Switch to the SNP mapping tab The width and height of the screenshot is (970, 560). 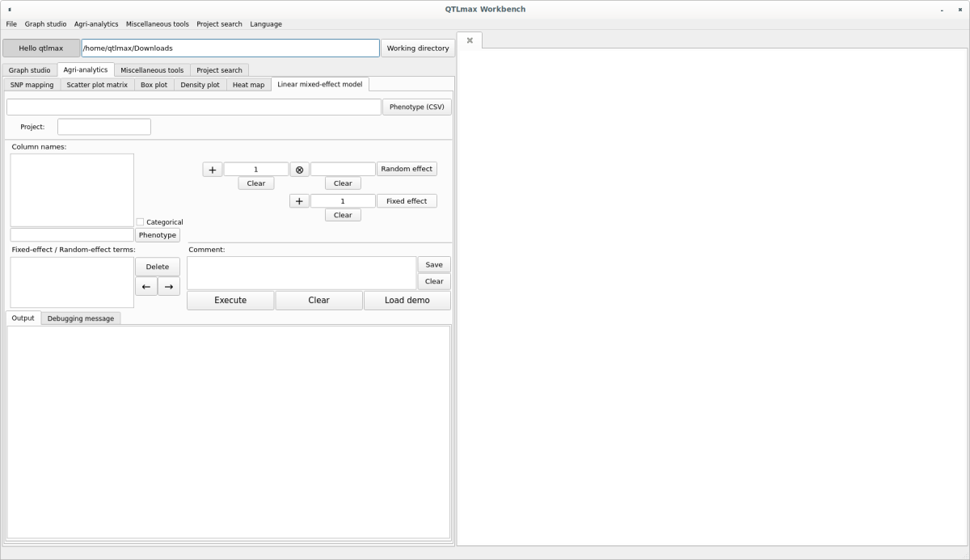[32, 85]
